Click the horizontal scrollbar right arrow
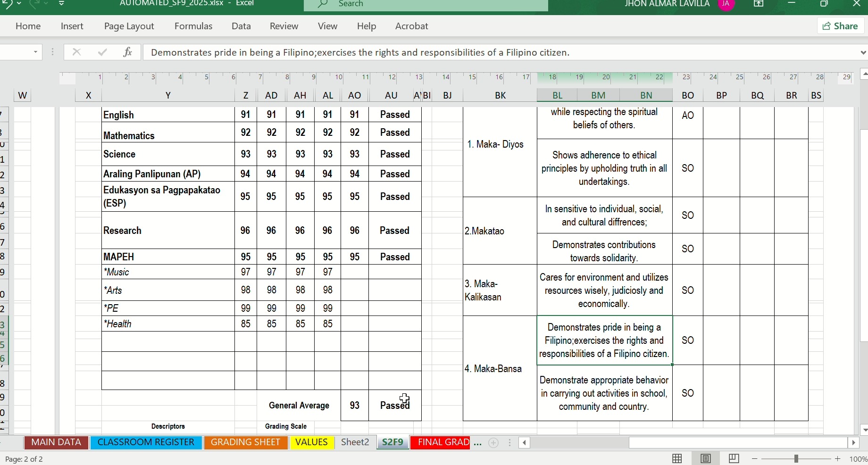This screenshot has height=465, width=868. click(853, 443)
